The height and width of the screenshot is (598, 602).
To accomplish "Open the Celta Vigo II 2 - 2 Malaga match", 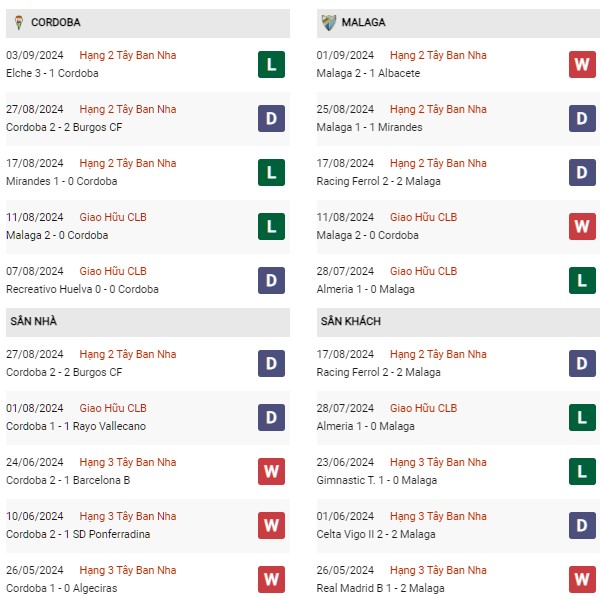I will pyautogui.click(x=376, y=534).
